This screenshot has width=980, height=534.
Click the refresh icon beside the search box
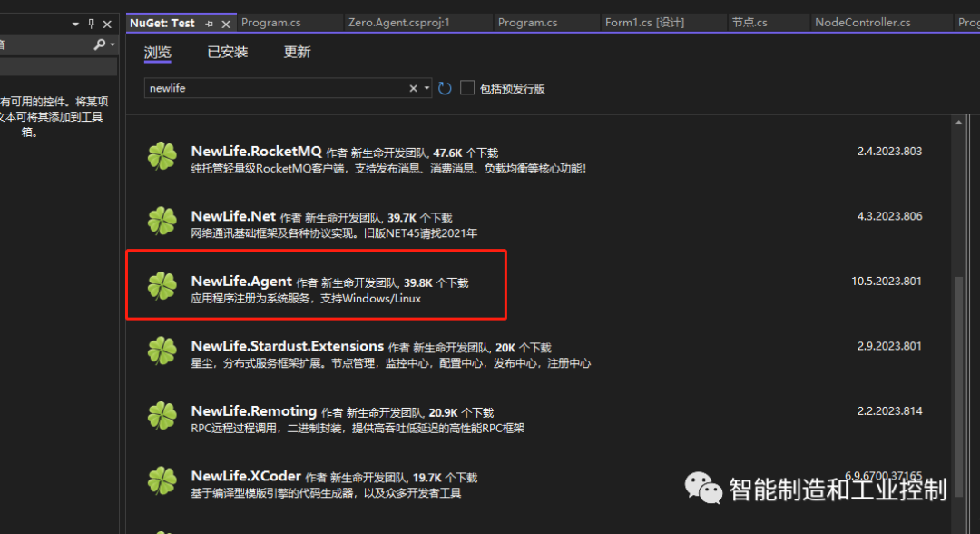point(445,88)
